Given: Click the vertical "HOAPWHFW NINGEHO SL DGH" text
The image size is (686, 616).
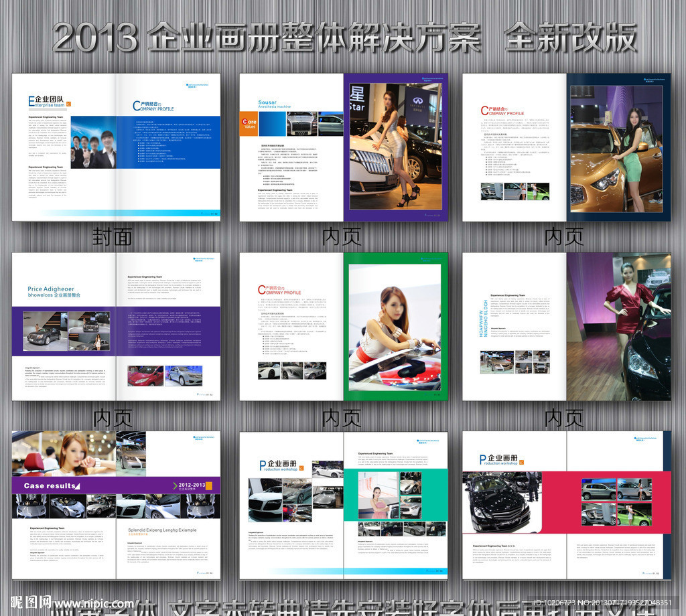Looking at the screenshot, I should 484,318.
